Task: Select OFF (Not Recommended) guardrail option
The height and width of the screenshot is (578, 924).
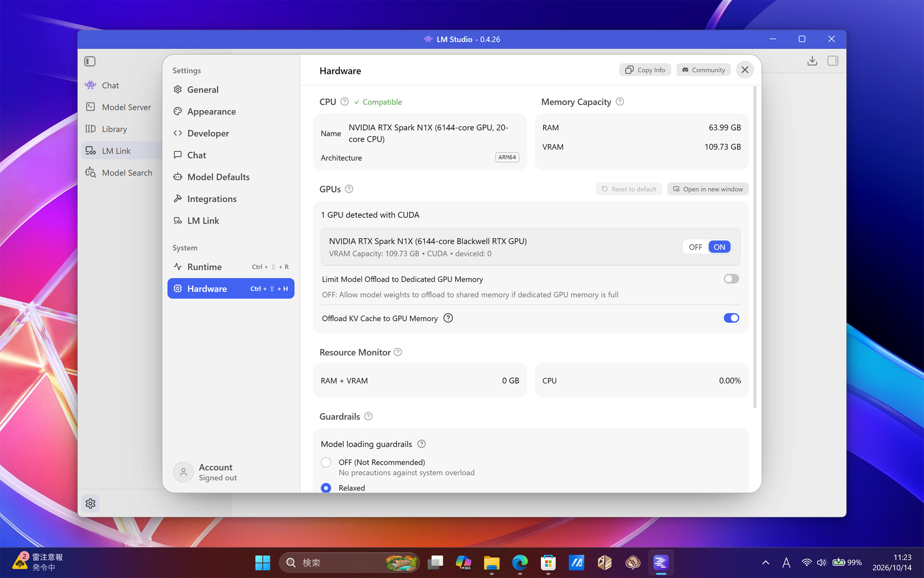Action: (326, 462)
